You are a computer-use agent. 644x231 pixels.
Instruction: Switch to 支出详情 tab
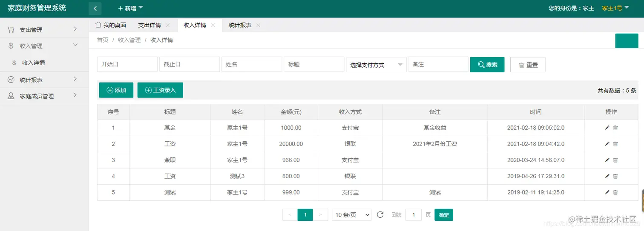click(x=149, y=25)
